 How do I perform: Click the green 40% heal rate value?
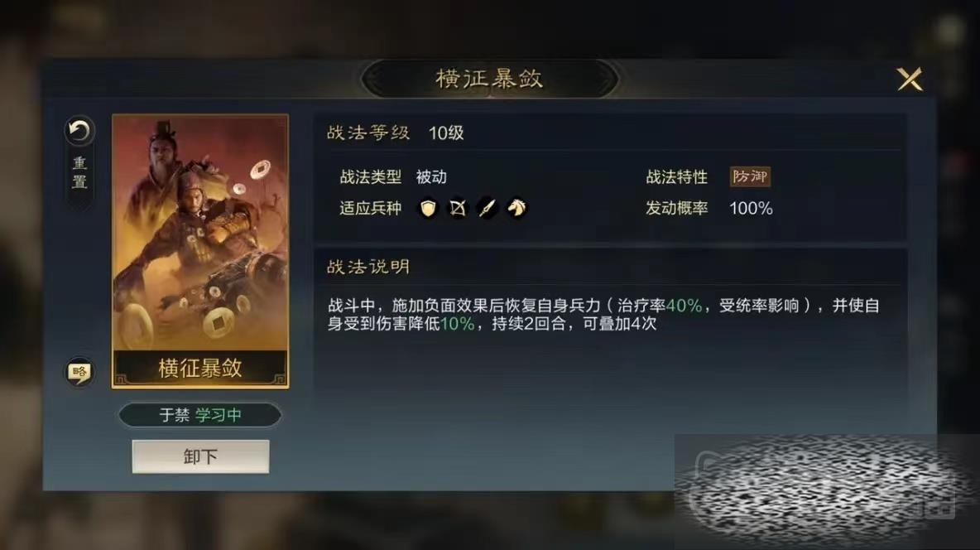coord(684,306)
